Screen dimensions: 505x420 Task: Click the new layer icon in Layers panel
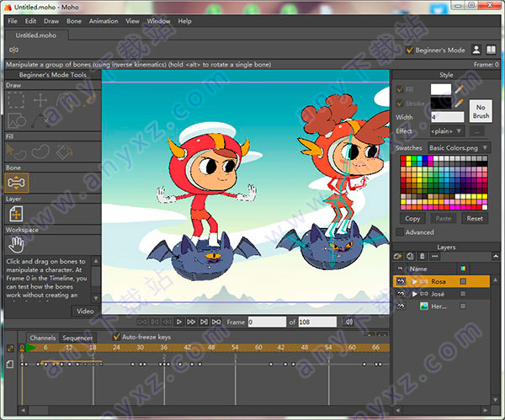399,256
